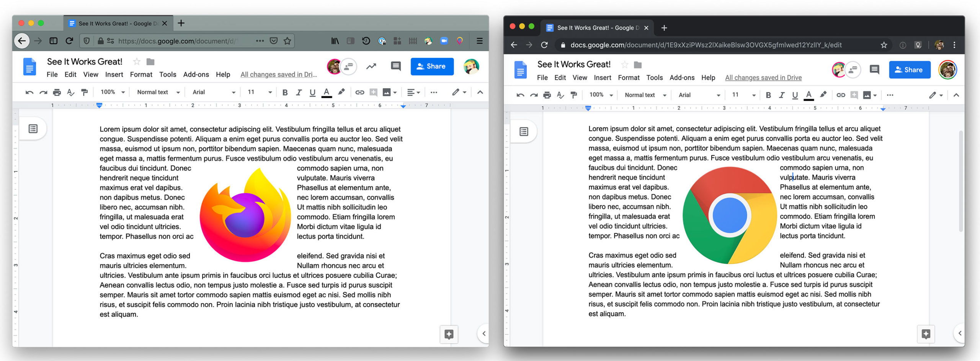980x361 pixels.
Task: Click Move to folder icon in Chrome window
Action: point(638,65)
